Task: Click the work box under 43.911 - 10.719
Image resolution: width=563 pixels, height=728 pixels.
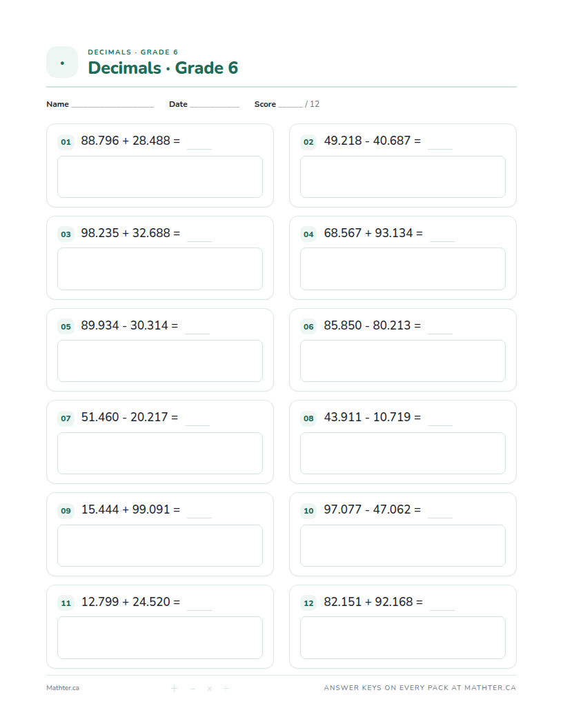Action: point(403,453)
